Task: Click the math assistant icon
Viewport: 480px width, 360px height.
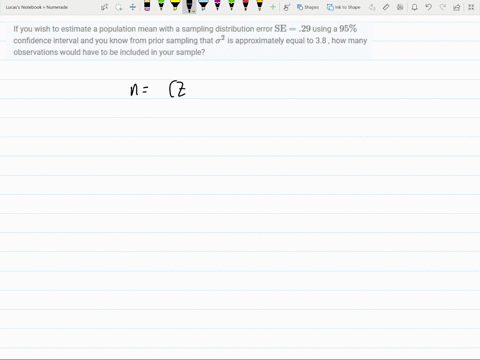Action: [400, 7]
